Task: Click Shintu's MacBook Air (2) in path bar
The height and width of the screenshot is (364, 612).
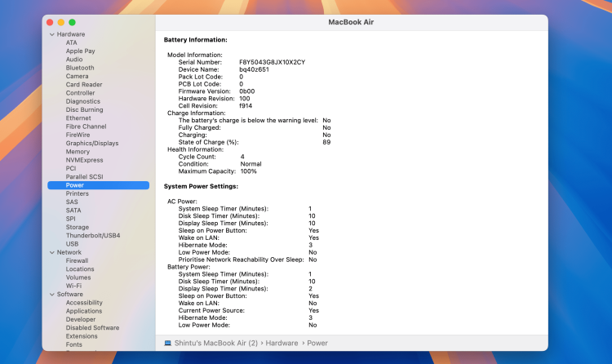Action: coord(216,344)
